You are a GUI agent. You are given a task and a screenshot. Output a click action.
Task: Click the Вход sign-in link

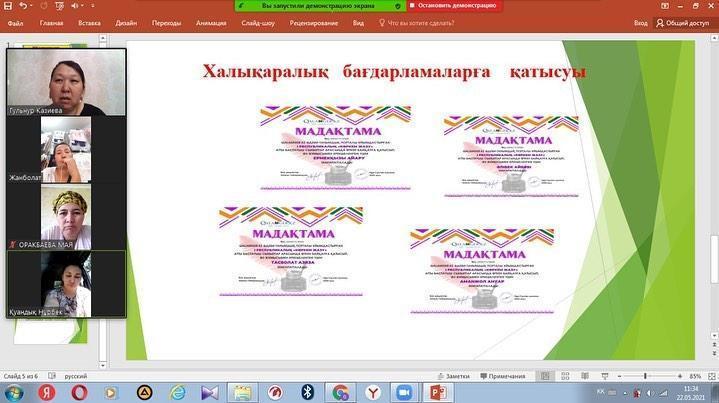[x=640, y=22]
